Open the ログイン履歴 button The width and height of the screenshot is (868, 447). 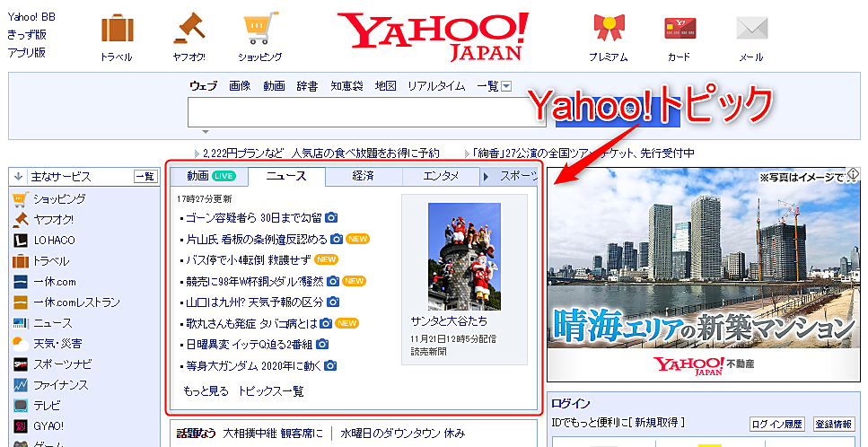pyautogui.click(x=776, y=425)
